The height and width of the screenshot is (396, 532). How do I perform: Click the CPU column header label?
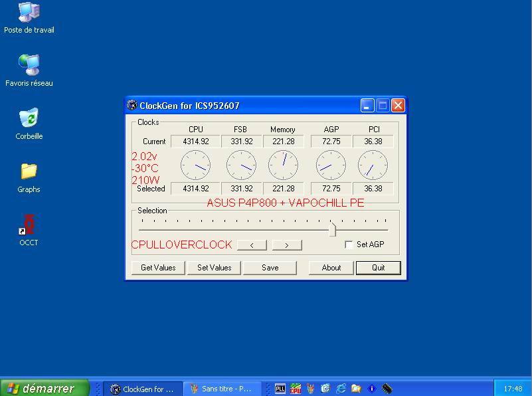196,130
